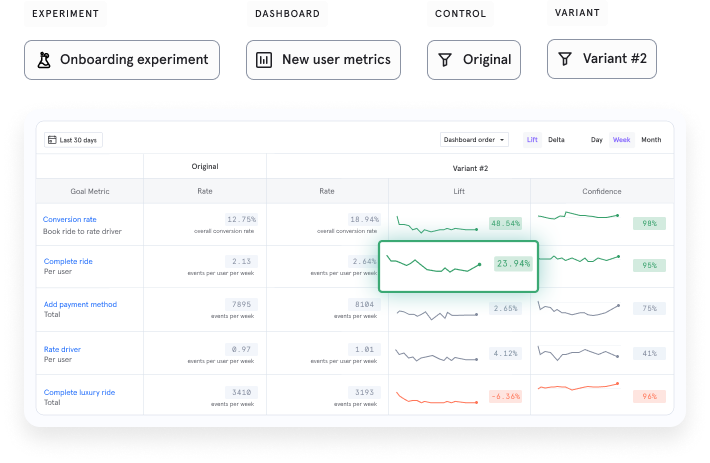Open the Add payment method metric link

80,304
